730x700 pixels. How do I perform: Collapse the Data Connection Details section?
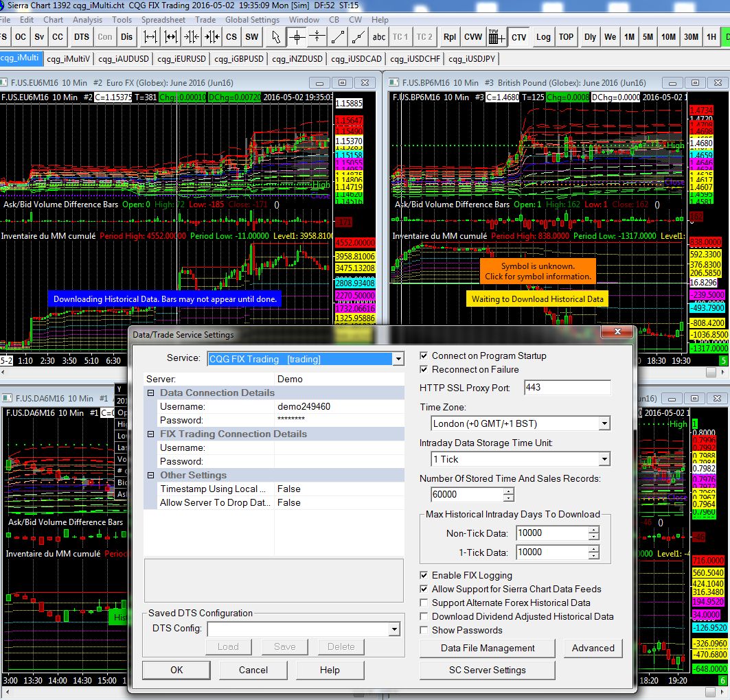151,393
